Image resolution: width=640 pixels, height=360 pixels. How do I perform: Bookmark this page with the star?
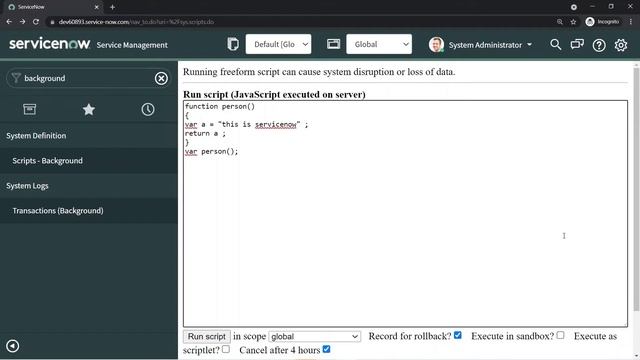pyautogui.click(x=573, y=22)
